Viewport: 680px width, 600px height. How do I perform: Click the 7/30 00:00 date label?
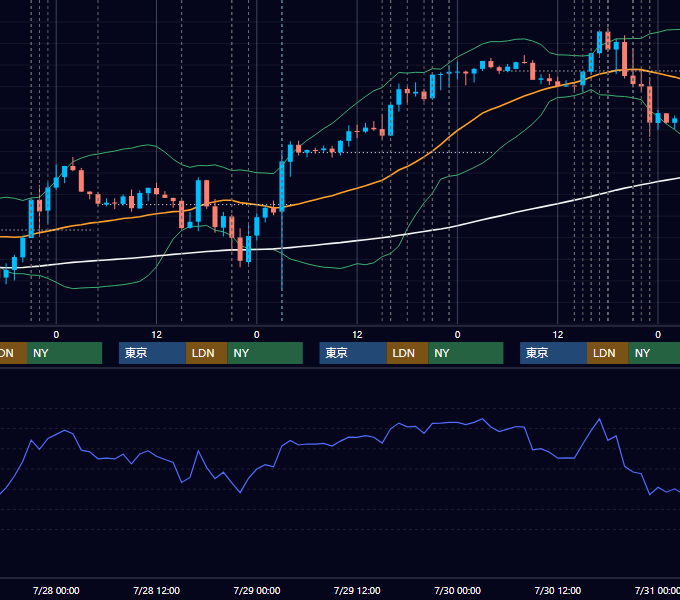click(x=458, y=590)
